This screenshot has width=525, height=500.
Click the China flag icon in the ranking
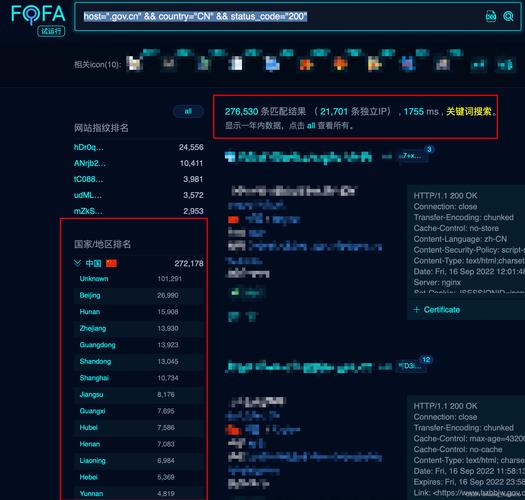pyautogui.click(x=111, y=263)
